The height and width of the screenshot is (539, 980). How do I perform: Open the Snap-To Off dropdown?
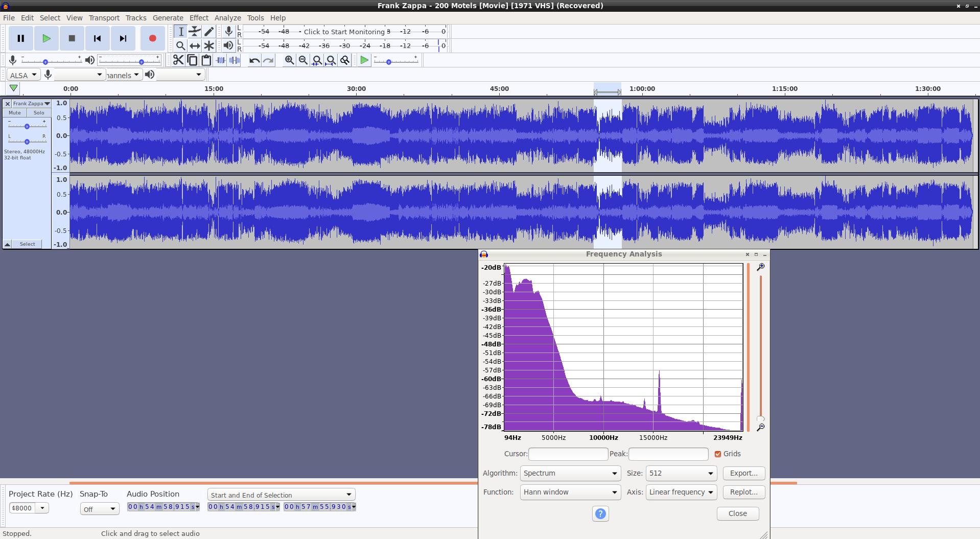click(x=100, y=509)
